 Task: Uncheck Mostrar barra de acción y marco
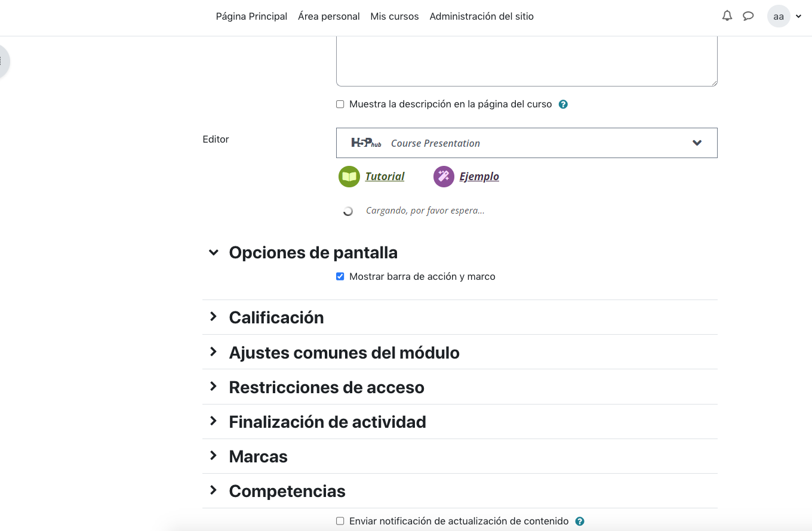tap(340, 277)
